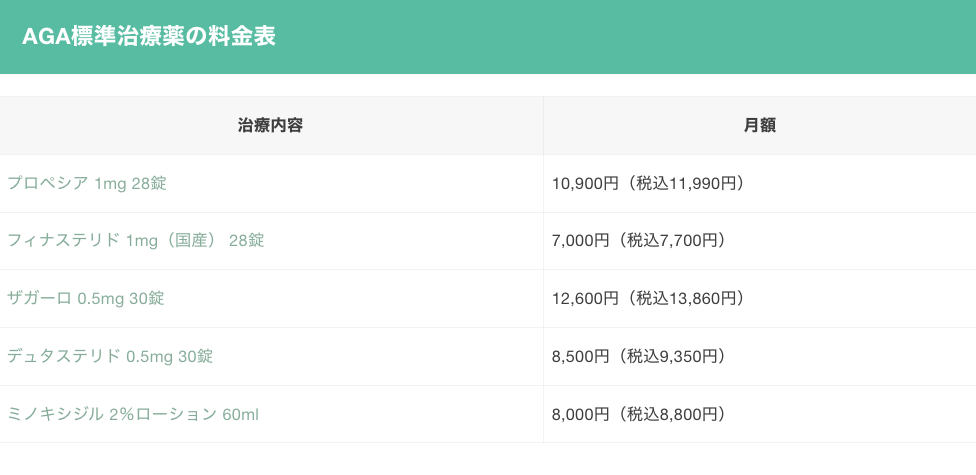Click the 税込11,990円 tax-included amount
Screen dimensions: 976x475
(x=686, y=183)
